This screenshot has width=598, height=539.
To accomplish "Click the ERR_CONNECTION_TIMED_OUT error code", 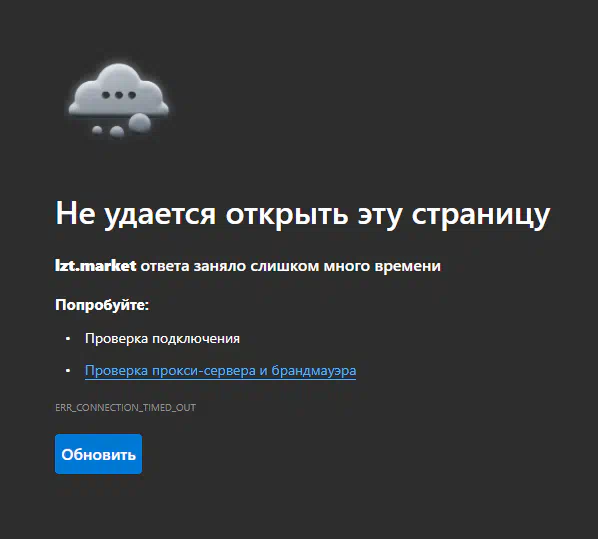I will pyautogui.click(x=125, y=407).
